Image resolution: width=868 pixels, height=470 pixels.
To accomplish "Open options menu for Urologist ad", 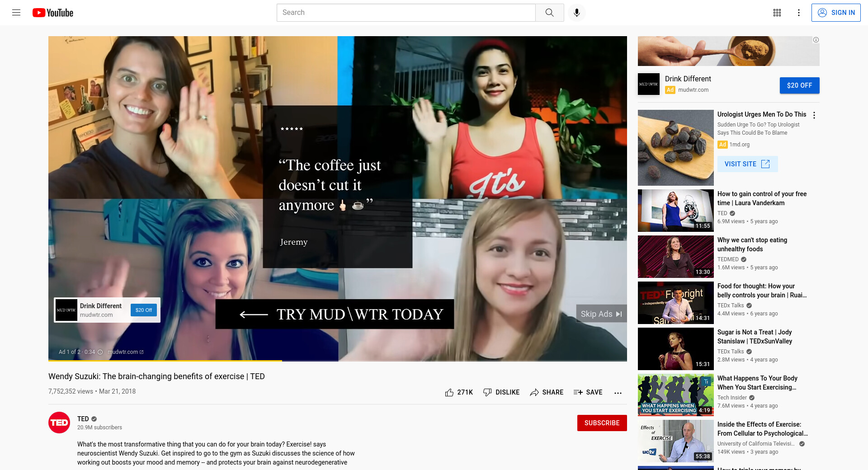I will click(x=814, y=115).
